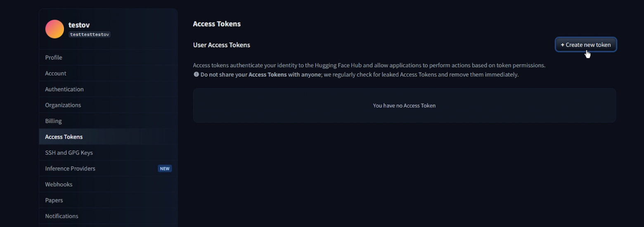644x227 pixels.
Task: Click the testov gradient profile avatar
Action: click(x=54, y=29)
